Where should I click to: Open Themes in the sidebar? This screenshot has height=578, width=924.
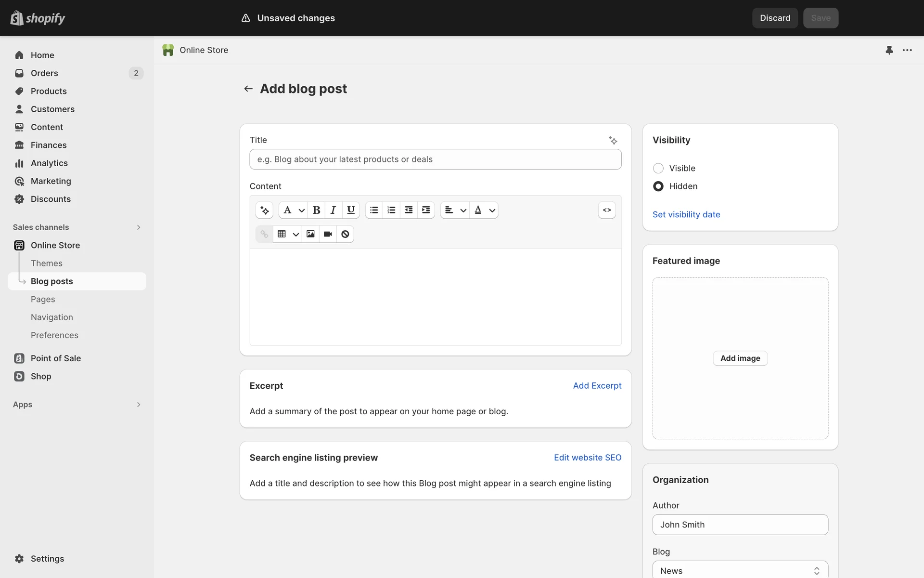(47, 263)
